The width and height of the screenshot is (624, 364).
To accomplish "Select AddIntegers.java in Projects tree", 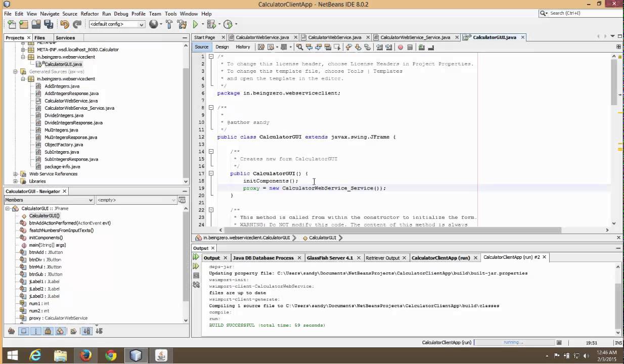I will (x=62, y=86).
